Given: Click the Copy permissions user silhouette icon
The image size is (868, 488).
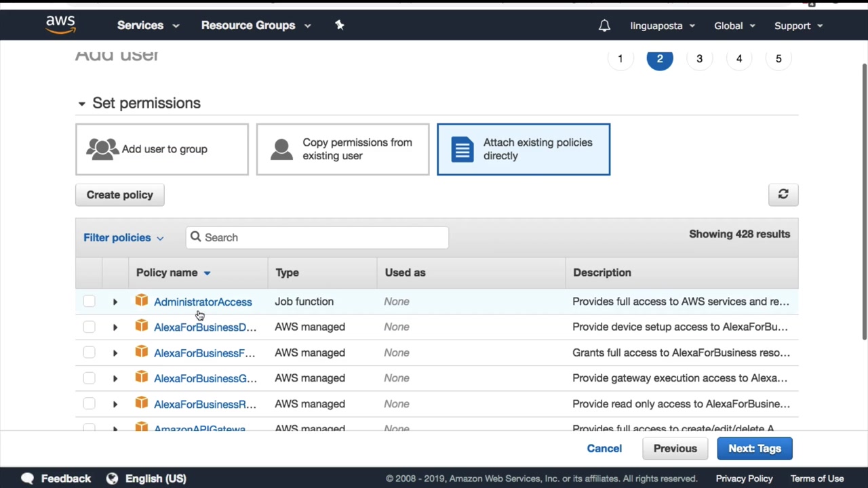Looking at the screenshot, I should (281, 149).
